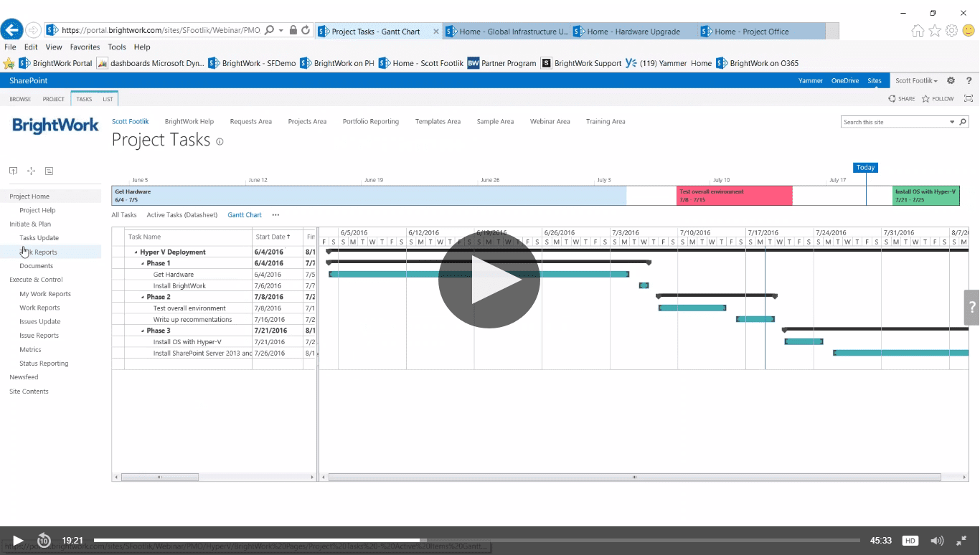Click the Today timeline marker

(865, 168)
